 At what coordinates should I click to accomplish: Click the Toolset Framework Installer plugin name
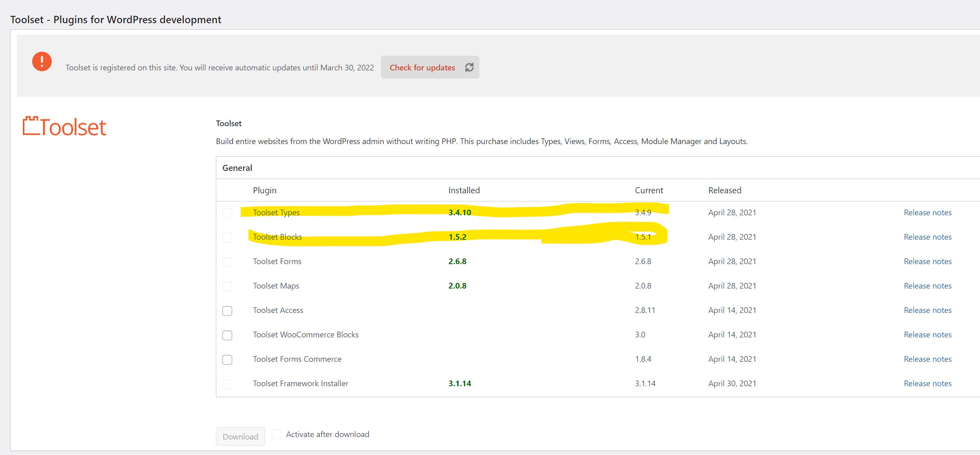pyautogui.click(x=301, y=383)
